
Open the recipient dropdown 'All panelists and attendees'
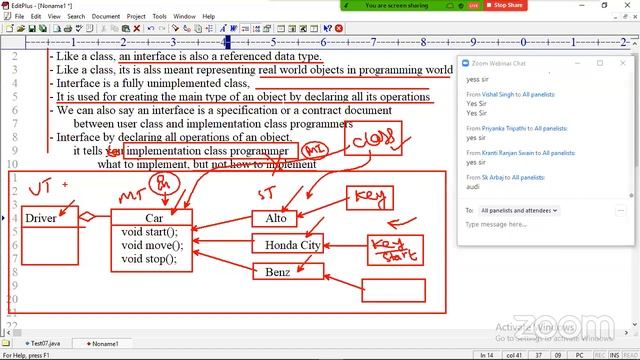point(519,211)
